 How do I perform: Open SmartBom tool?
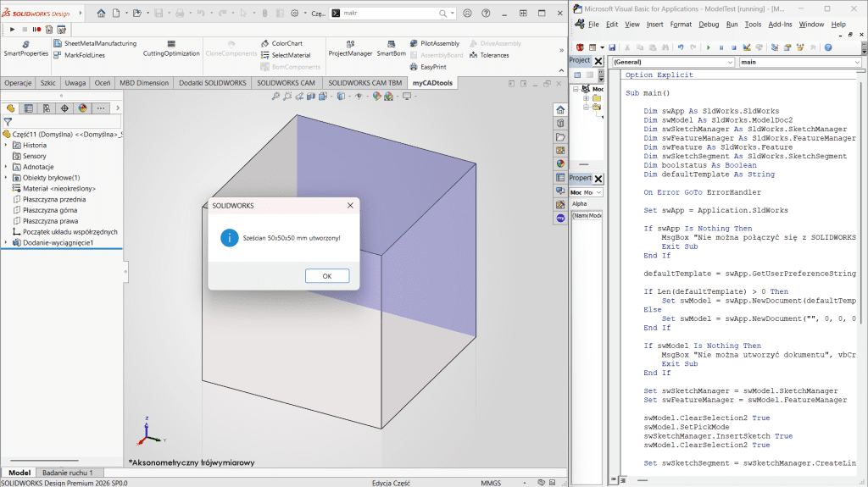click(x=392, y=49)
